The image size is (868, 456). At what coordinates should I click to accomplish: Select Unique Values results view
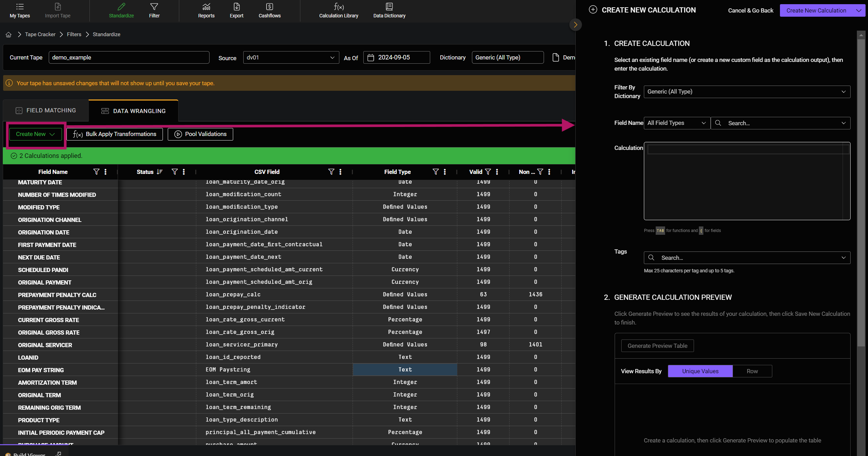[700, 371]
